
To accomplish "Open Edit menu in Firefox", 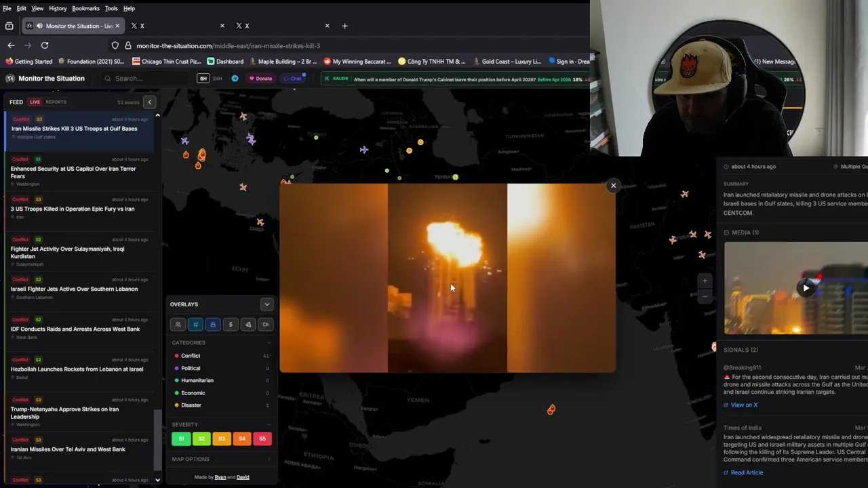I will pyautogui.click(x=22, y=8).
